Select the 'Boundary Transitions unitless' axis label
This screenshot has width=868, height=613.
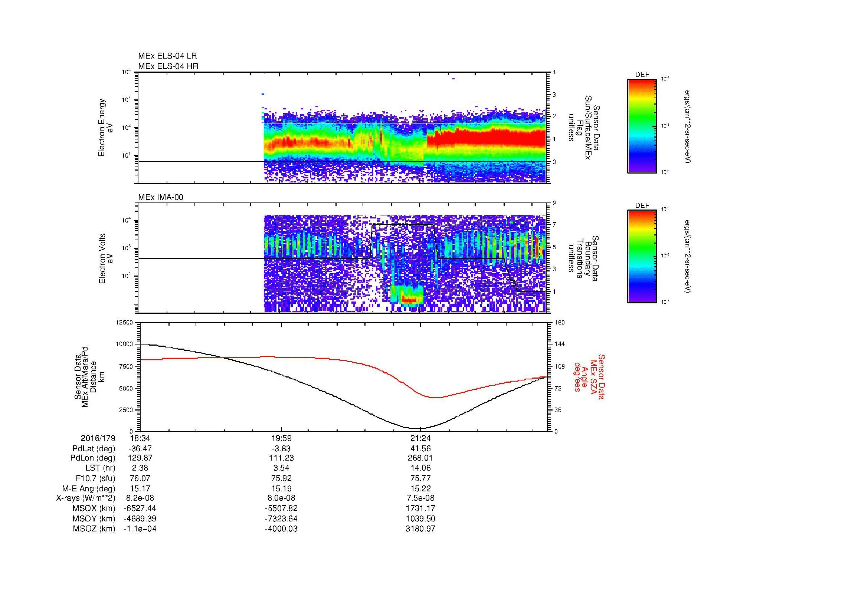(584, 258)
